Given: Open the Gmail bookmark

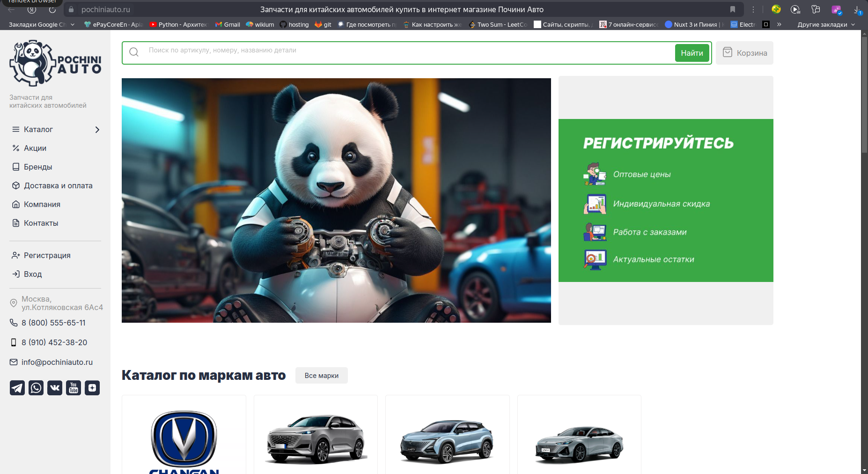Looking at the screenshot, I should click(x=228, y=24).
